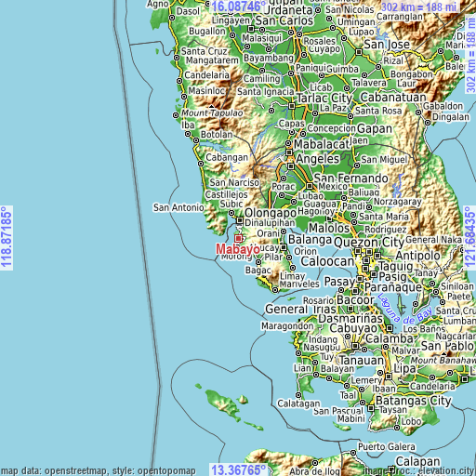Click the Quezon City label

(369, 242)
